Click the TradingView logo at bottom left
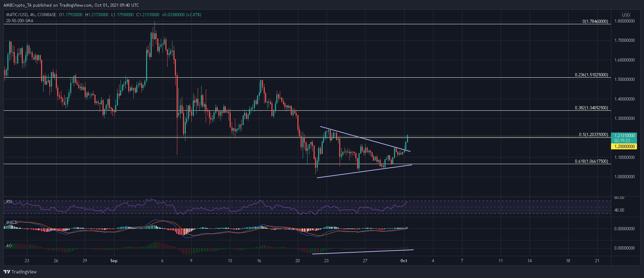Viewport: 644px width, 278px height. [20, 272]
